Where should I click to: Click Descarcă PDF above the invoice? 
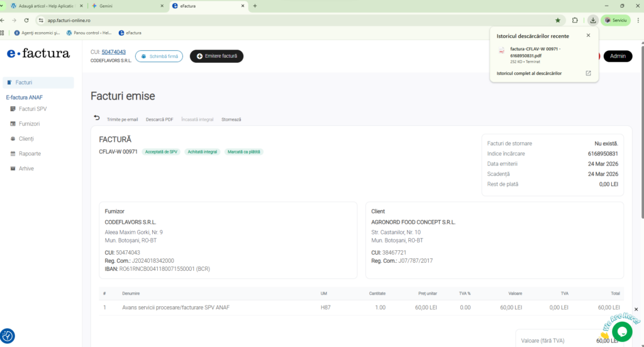[159, 119]
